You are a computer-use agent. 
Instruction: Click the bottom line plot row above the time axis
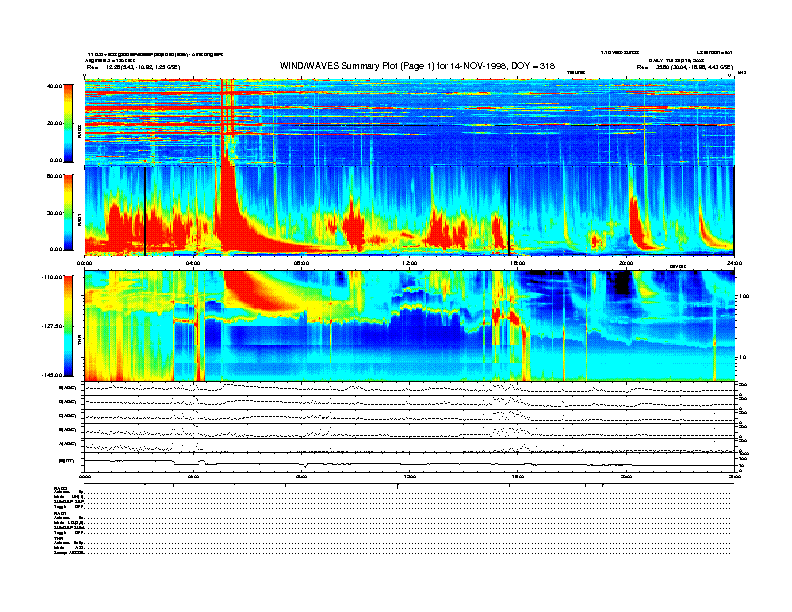point(409,463)
